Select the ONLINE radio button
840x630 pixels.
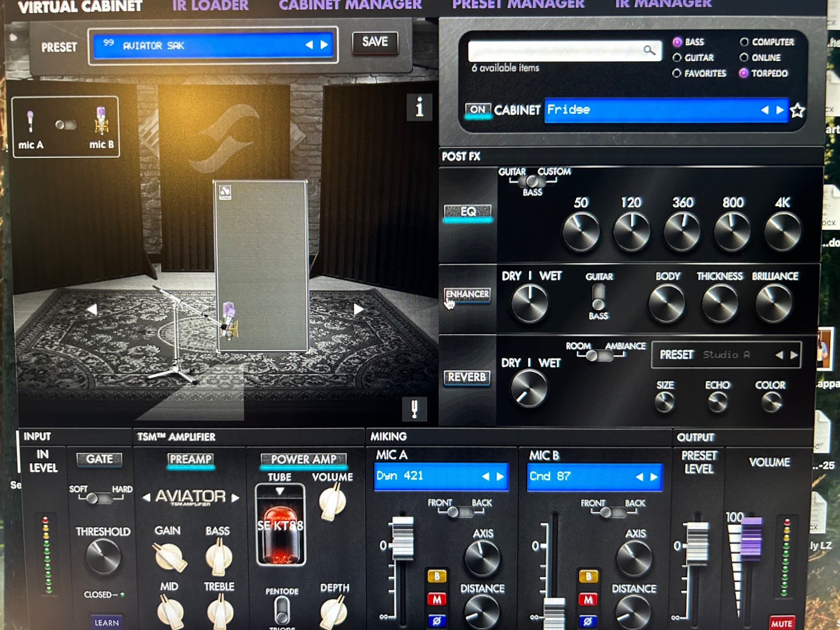(744, 58)
